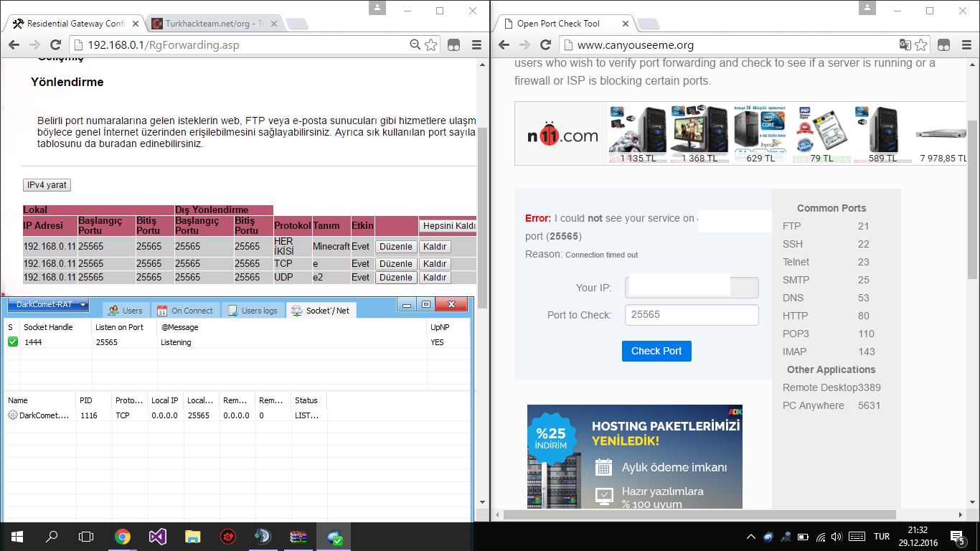Switch to the On Connect tab in DarkComet
The image size is (980, 551).
pos(185,311)
